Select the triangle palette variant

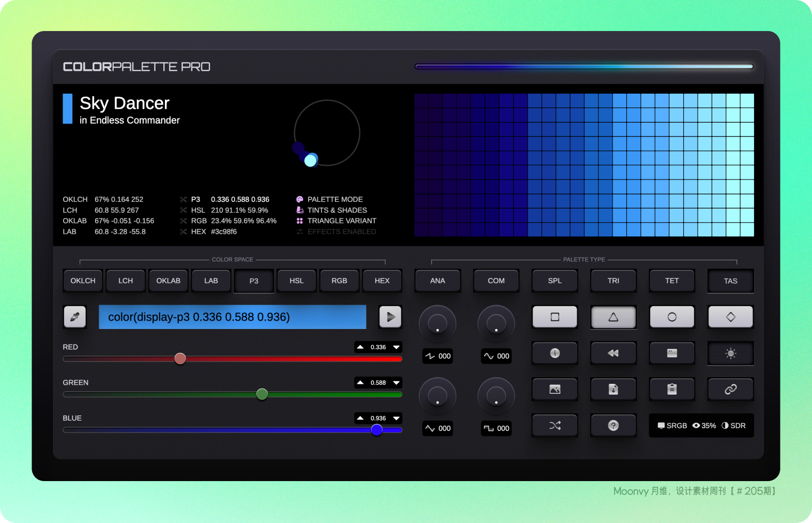click(x=613, y=317)
